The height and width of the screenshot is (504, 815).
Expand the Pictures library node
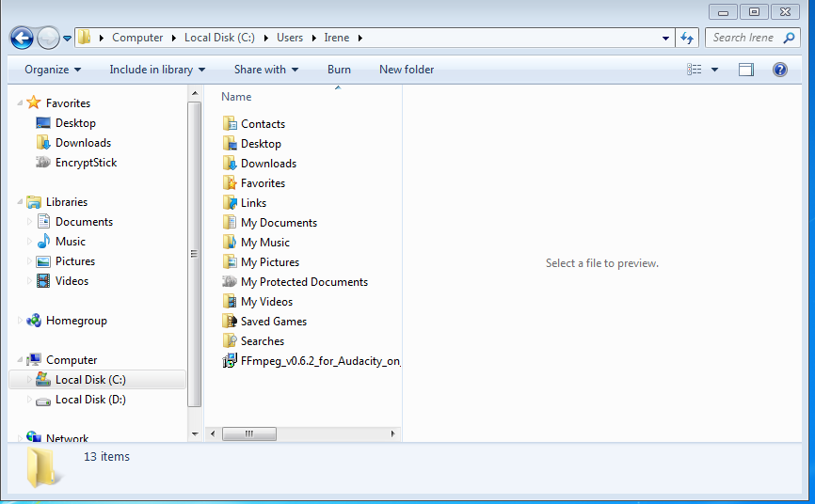pyautogui.click(x=29, y=261)
